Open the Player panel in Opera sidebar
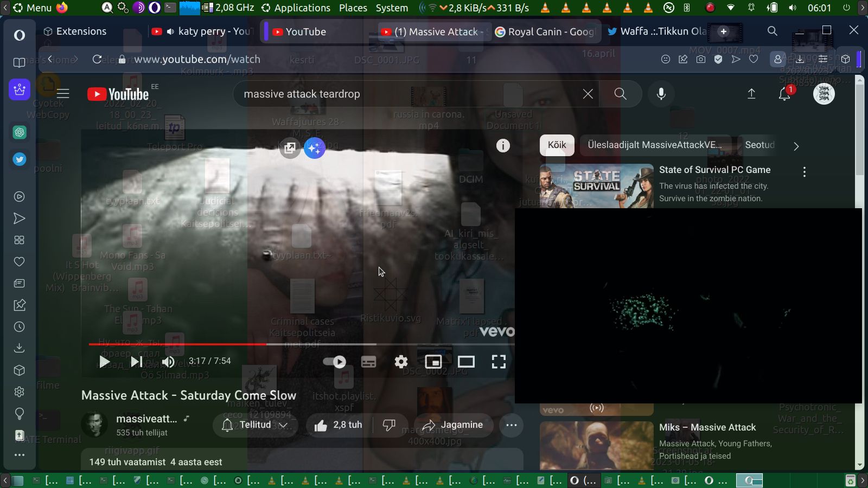 click(20, 197)
